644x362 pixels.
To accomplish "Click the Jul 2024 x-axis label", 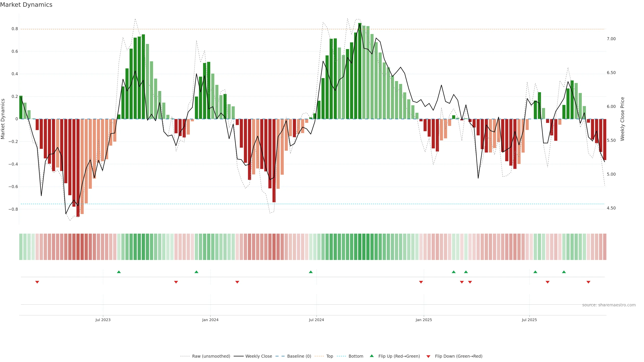I will point(316,320).
